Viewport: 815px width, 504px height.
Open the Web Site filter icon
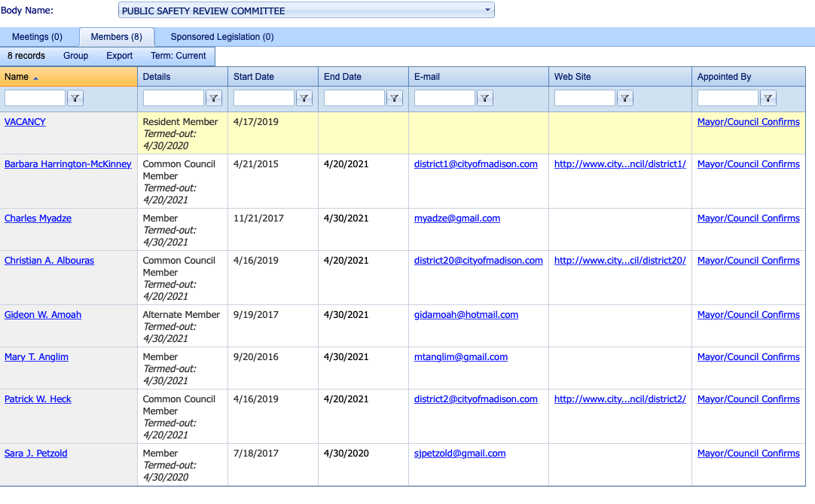624,98
